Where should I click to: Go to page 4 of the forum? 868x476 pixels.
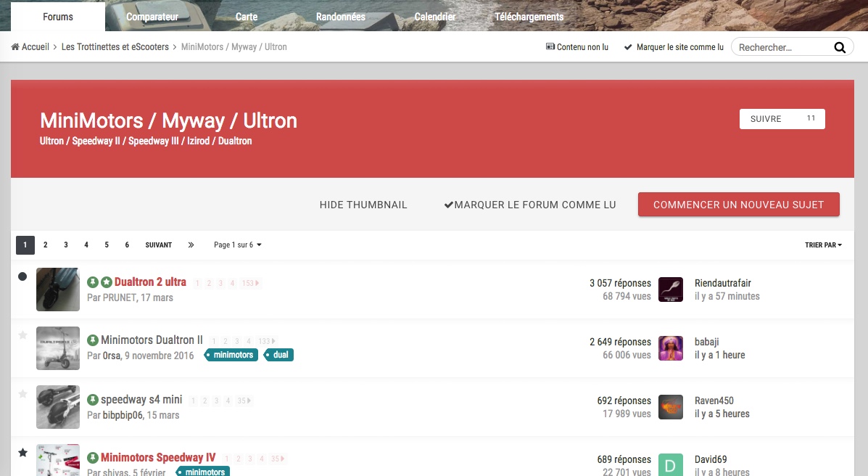coord(86,245)
